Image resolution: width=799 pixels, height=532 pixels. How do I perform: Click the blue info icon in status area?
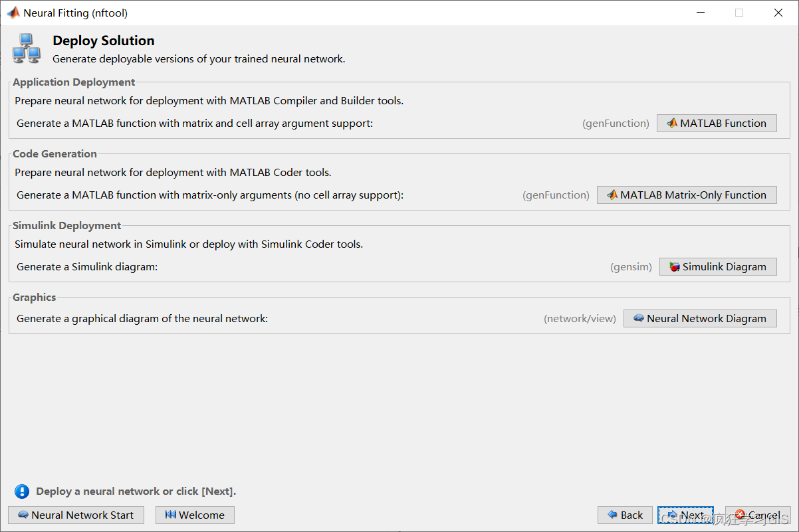tap(22, 491)
